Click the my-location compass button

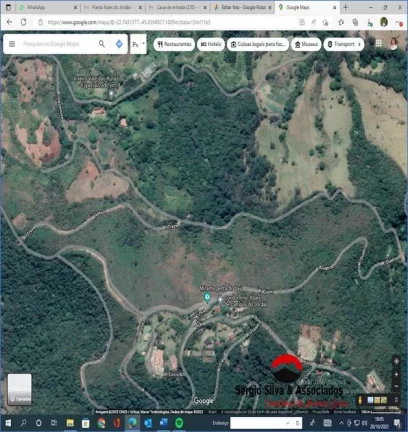pos(396,361)
